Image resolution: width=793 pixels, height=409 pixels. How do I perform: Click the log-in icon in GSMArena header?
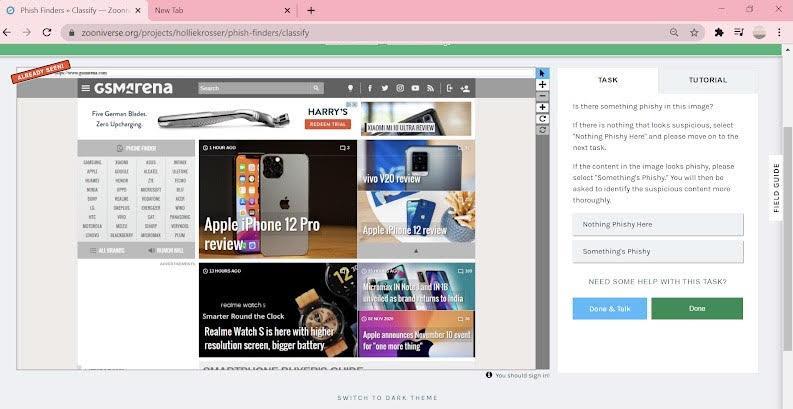pyautogui.click(x=450, y=88)
